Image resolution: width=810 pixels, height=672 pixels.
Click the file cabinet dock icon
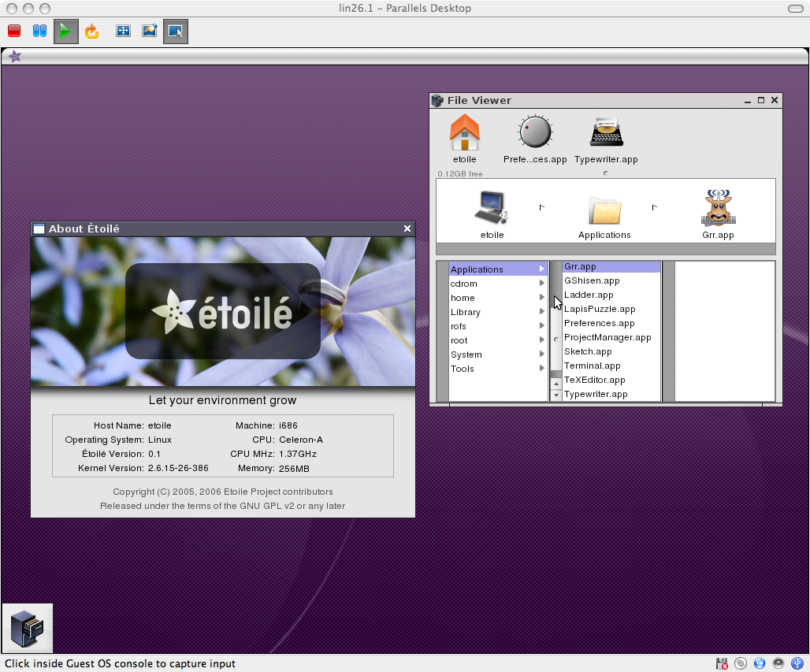point(28,629)
